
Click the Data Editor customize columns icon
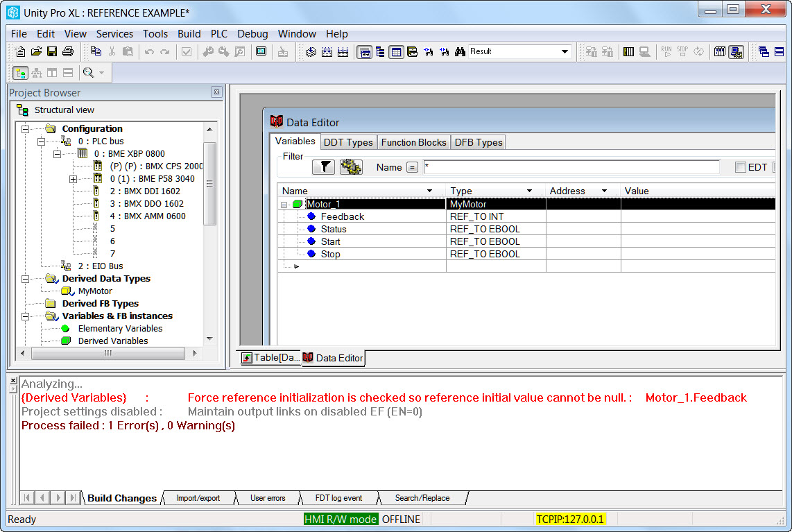(351, 167)
